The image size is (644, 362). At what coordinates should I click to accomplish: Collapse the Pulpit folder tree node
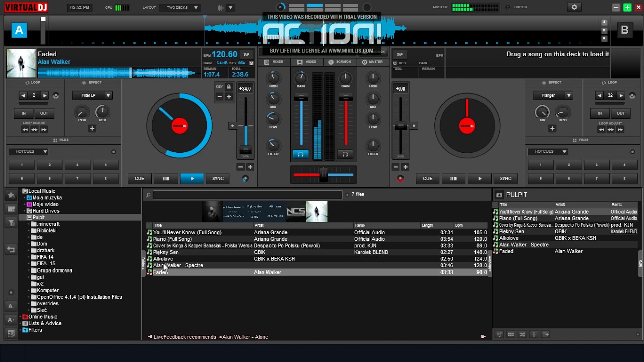(29, 218)
